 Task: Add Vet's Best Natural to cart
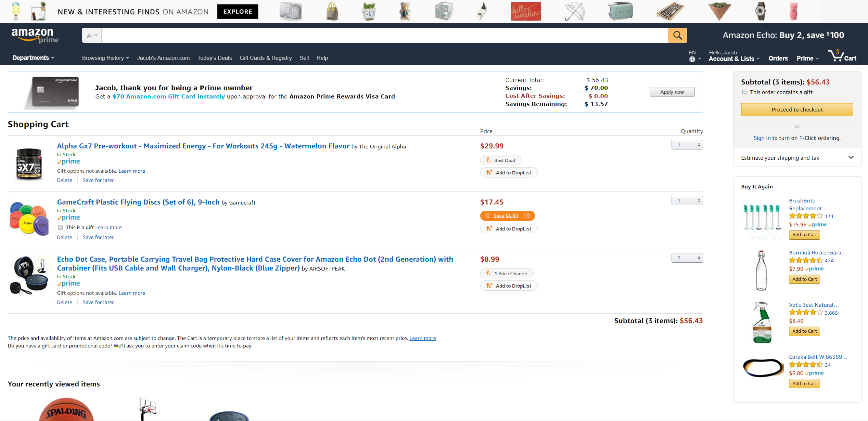tap(804, 331)
